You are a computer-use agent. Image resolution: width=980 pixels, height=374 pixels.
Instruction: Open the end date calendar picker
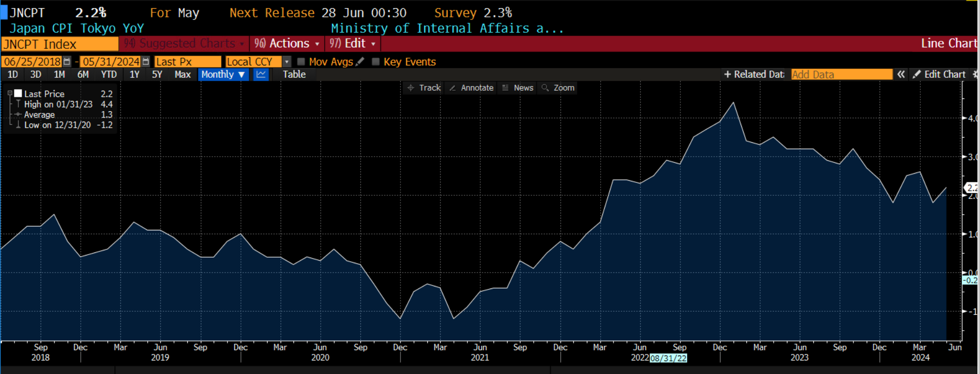[146, 62]
